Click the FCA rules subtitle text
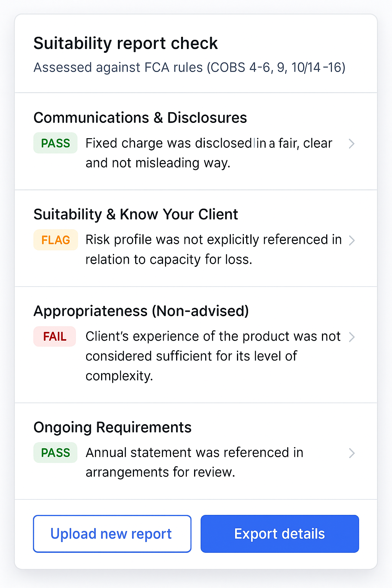Image resolution: width=392 pixels, height=588 pixels. coord(189,67)
